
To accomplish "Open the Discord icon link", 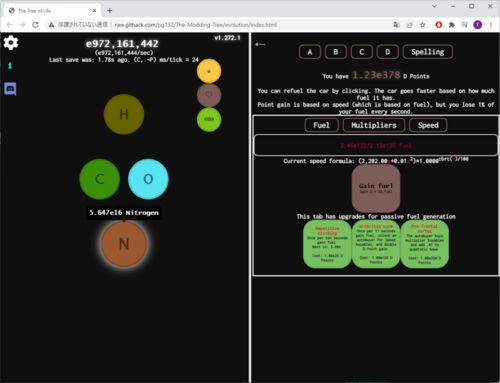I will [x=10, y=89].
